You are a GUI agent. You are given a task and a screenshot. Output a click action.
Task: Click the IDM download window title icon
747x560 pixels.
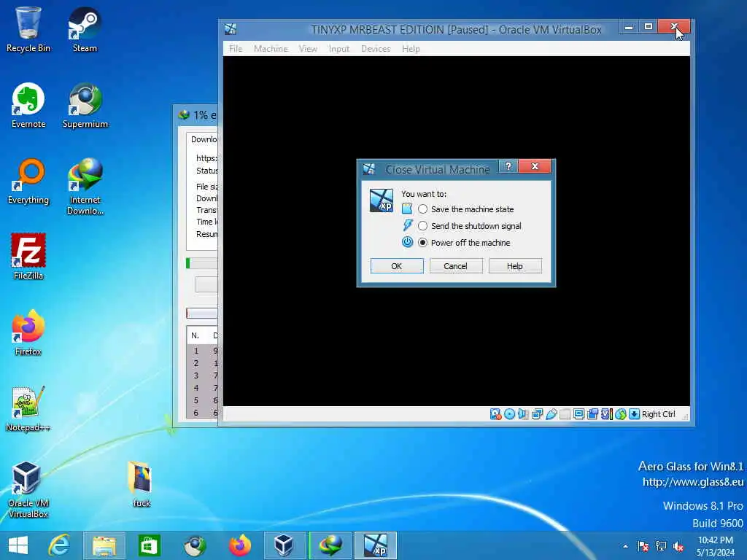184,114
